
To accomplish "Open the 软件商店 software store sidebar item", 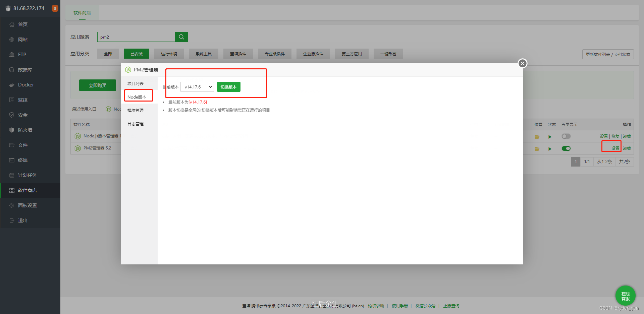I will pyautogui.click(x=30, y=190).
